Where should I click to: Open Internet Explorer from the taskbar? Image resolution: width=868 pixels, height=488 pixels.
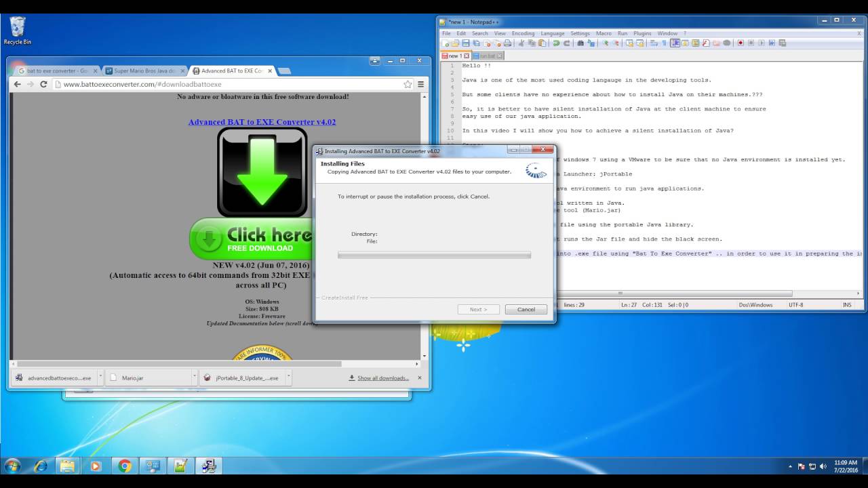[41, 466]
